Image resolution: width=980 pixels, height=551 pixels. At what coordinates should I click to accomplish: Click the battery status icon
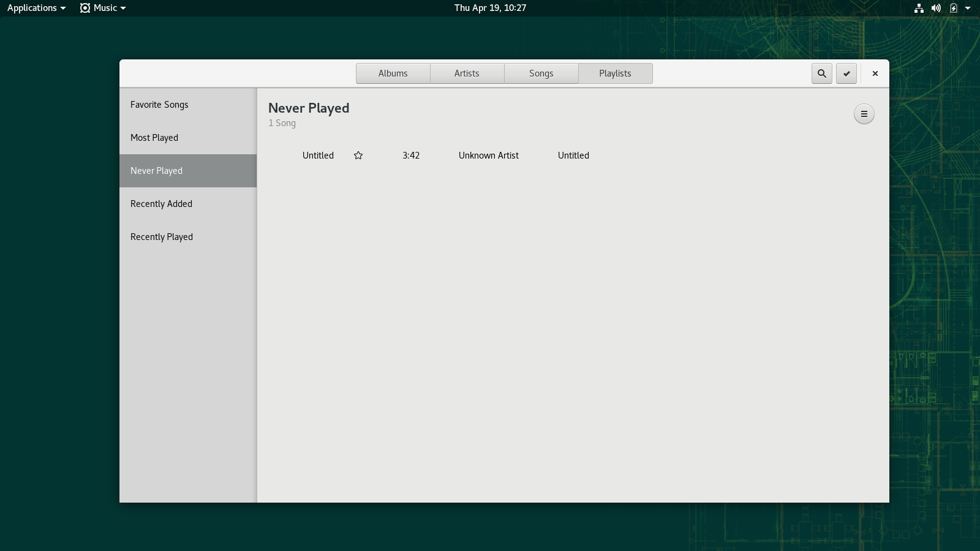953,8
